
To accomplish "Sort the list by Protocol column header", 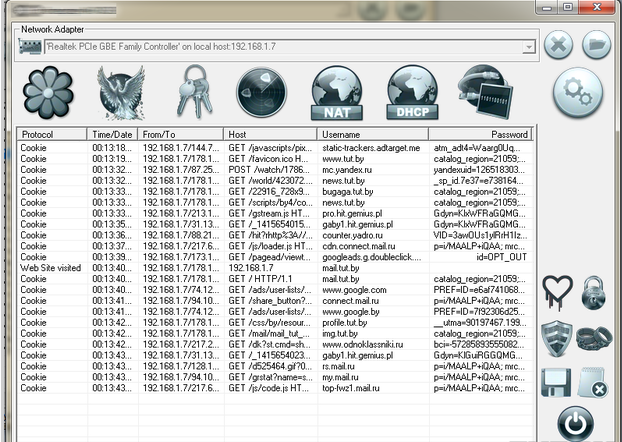I will click(x=52, y=134).
